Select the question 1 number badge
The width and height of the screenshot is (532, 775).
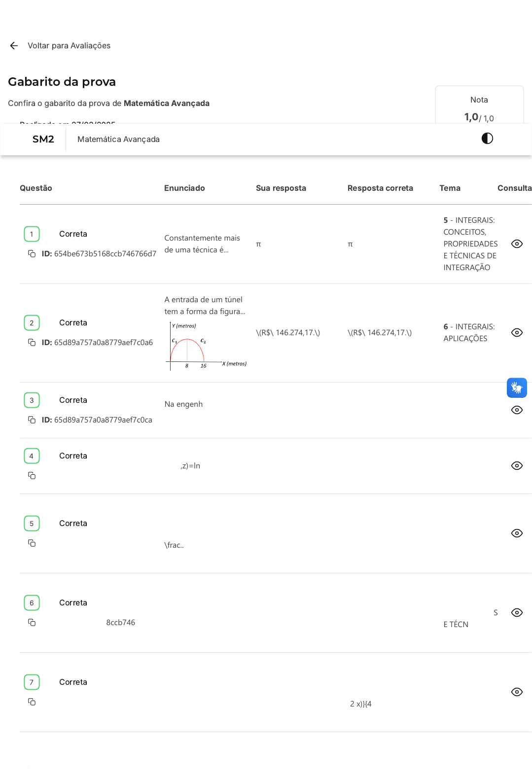click(x=32, y=234)
